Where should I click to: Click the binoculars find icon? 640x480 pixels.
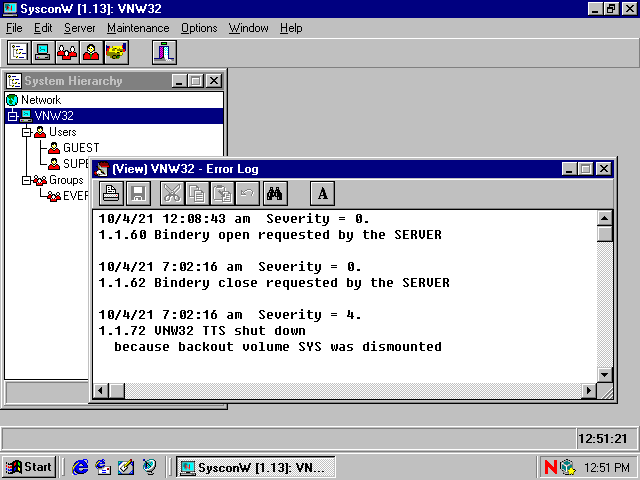275,193
